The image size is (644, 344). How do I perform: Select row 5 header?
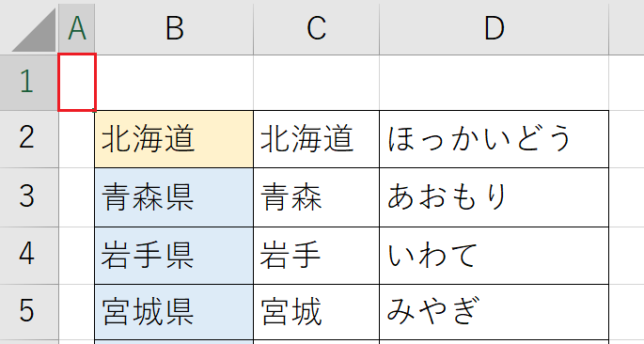29,312
